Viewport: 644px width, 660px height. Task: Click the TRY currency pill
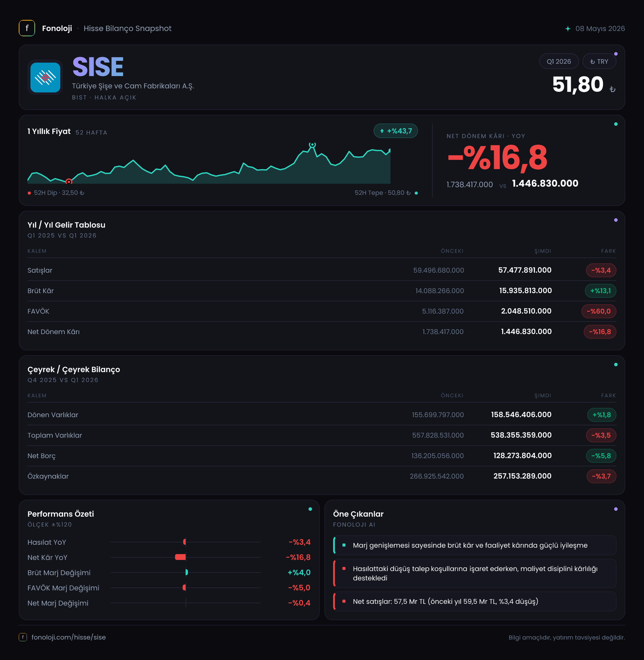point(599,61)
